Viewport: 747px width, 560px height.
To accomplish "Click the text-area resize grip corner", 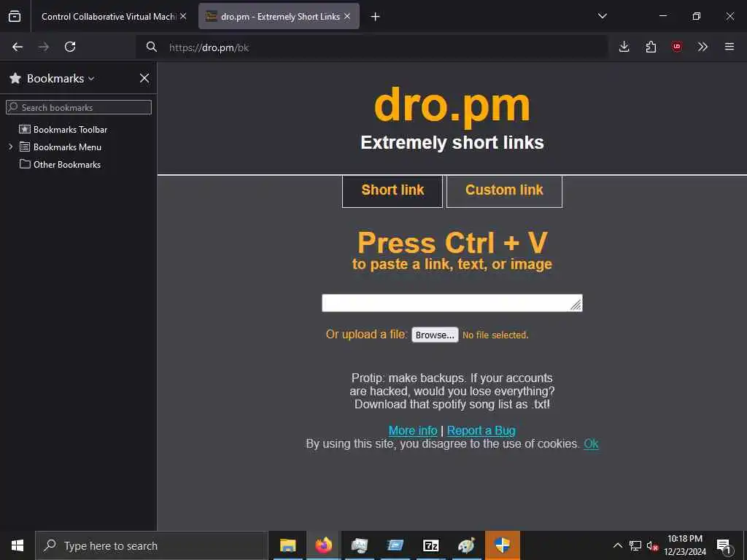I will tap(576, 306).
